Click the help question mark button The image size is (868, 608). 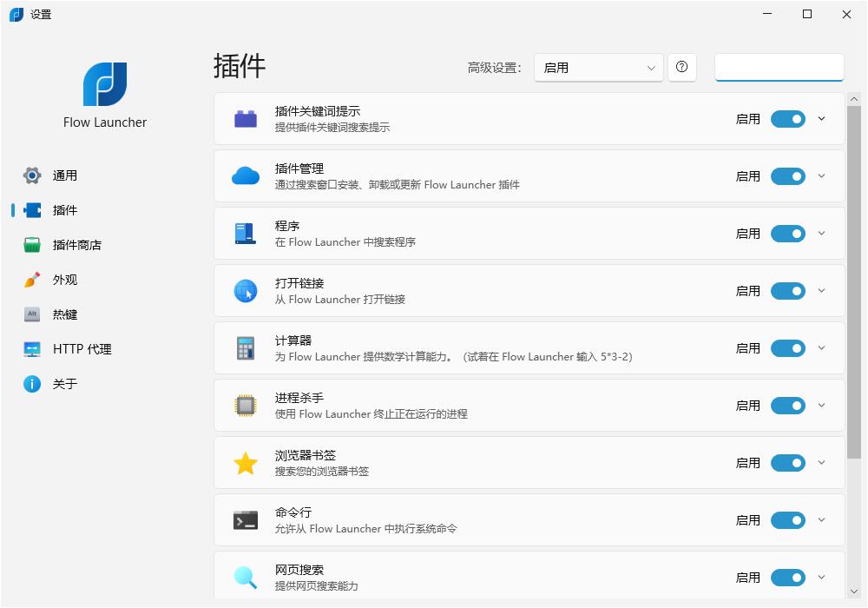tap(682, 67)
